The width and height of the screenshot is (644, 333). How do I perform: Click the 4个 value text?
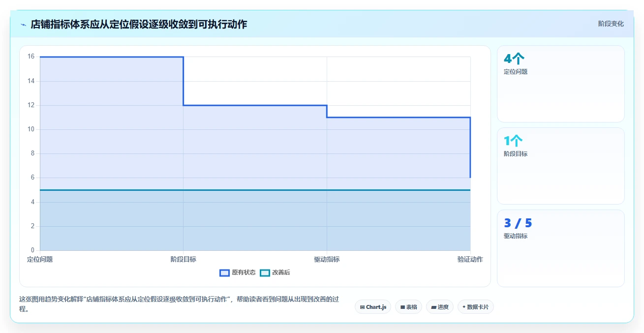(514, 59)
